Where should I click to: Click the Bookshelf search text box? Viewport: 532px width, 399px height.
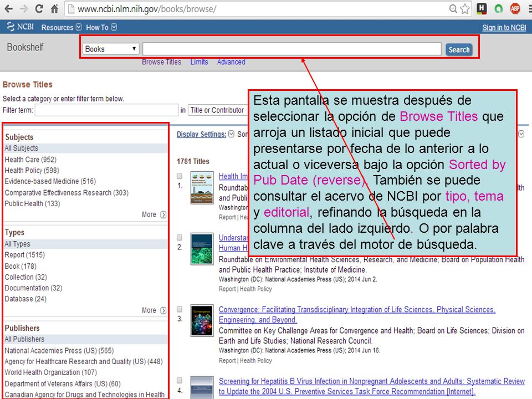pyautogui.click(x=292, y=49)
